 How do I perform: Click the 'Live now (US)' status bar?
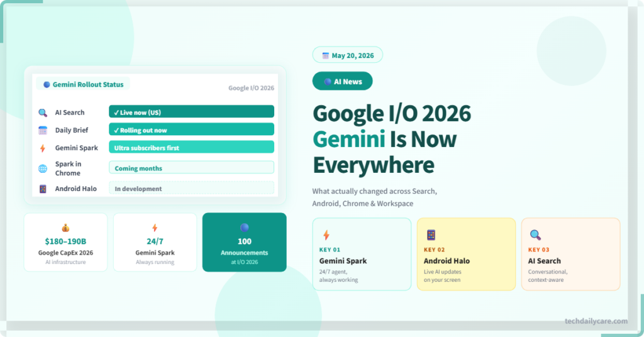[x=191, y=112]
